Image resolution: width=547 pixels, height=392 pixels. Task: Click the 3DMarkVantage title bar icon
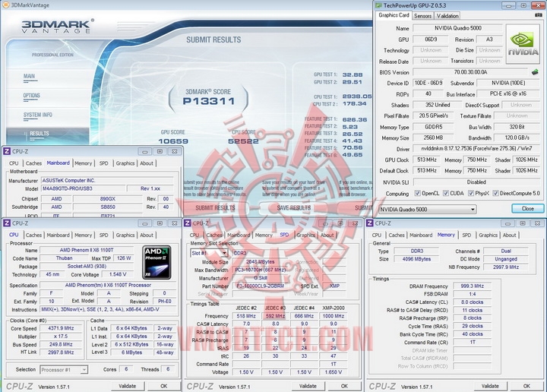pyautogui.click(x=5, y=5)
